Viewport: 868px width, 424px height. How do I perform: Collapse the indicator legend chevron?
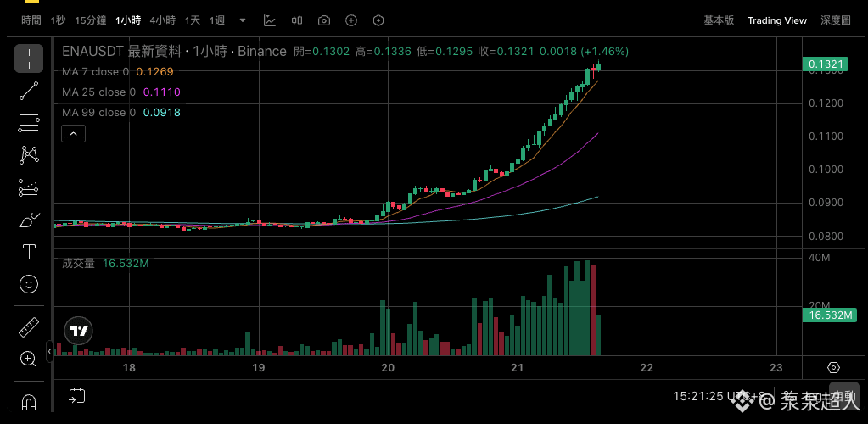[74, 133]
